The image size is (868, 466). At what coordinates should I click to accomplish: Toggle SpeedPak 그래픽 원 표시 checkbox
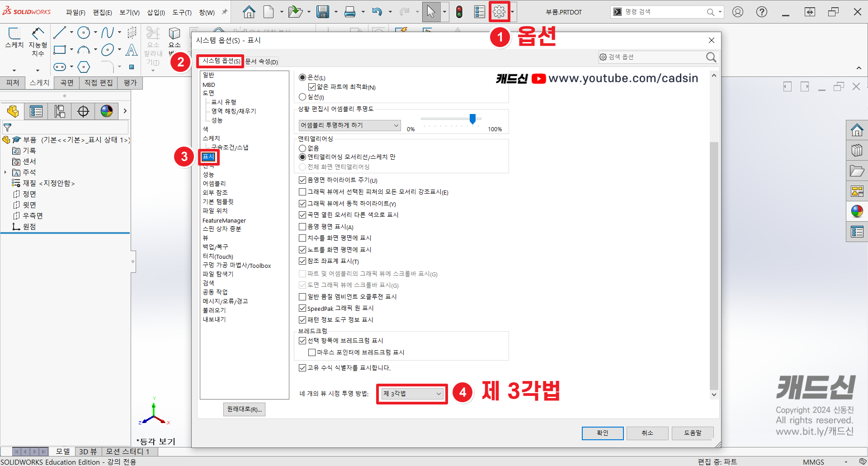[302, 308]
